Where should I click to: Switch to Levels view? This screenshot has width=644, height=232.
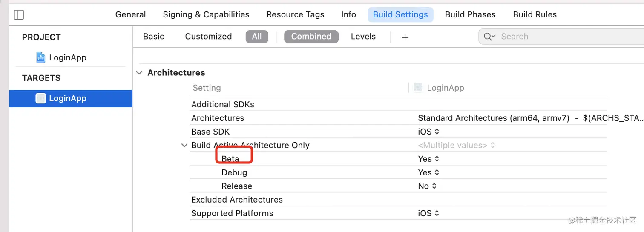(363, 37)
